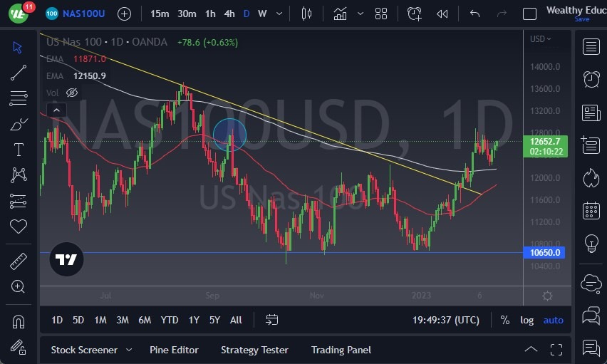
Task: Enable auto scale on price axis
Action: [x=553, y=320]
